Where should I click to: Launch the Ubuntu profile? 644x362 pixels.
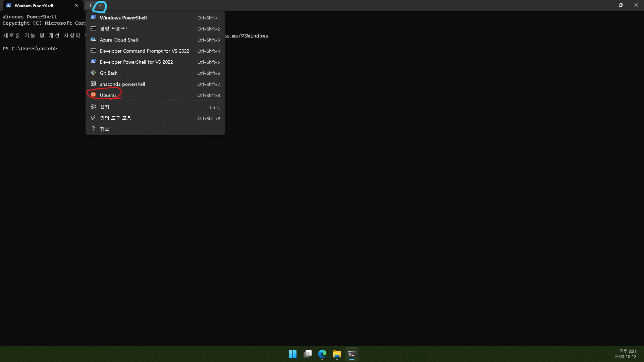[x=155, y=95]
